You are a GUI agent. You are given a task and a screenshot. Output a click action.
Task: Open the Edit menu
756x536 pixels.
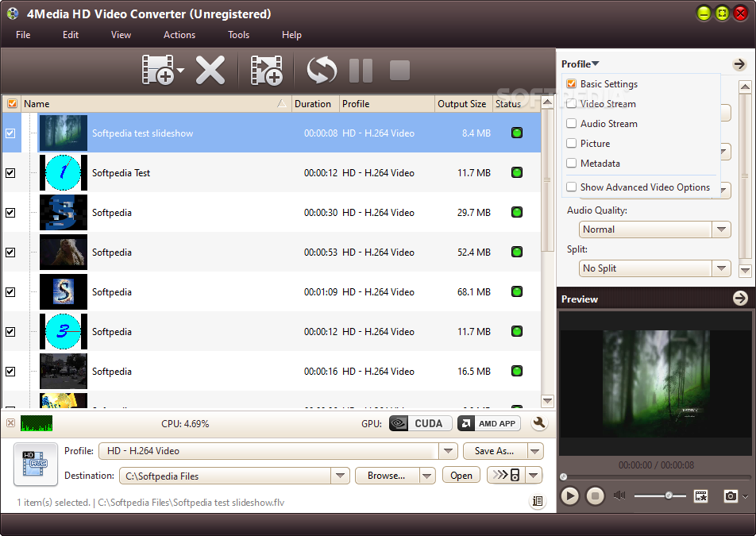(71, 35)
